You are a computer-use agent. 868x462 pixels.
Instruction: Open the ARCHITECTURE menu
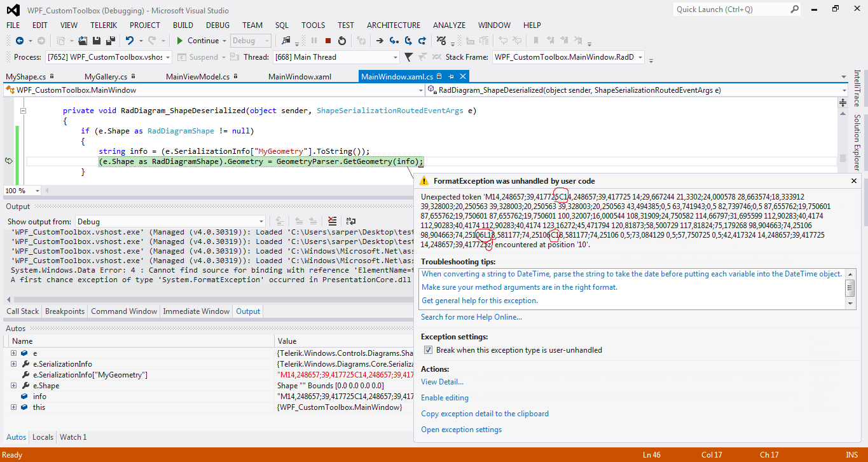click(394, 25)
